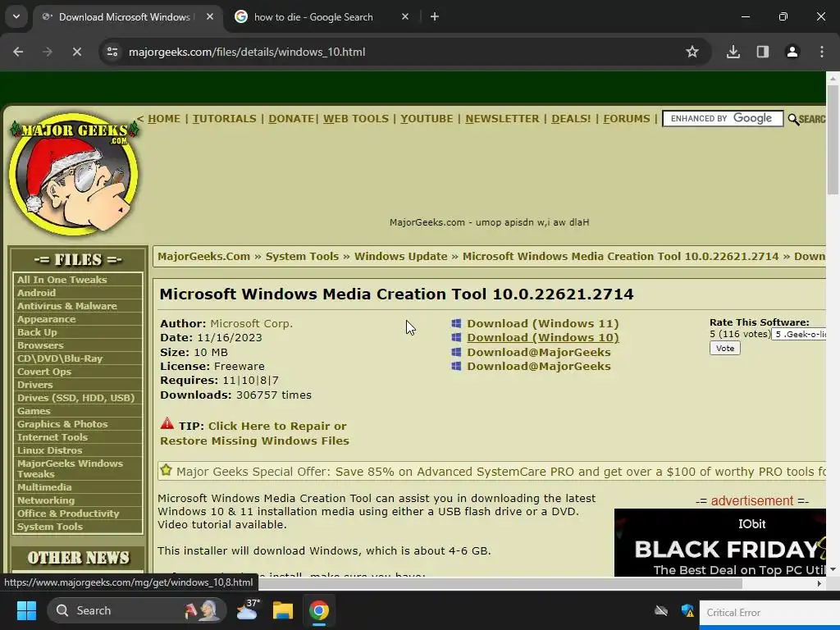Screen dimensions: 840x630
Task: Open the DONATE nav link
Action: pyautogui.click(x=291, y=118)
